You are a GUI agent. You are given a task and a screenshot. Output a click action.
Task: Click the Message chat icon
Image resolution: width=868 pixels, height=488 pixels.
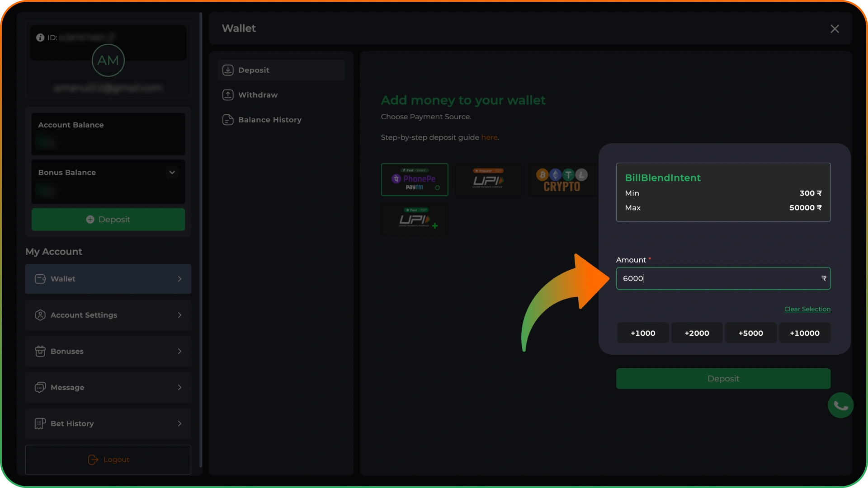pos(40,387)
